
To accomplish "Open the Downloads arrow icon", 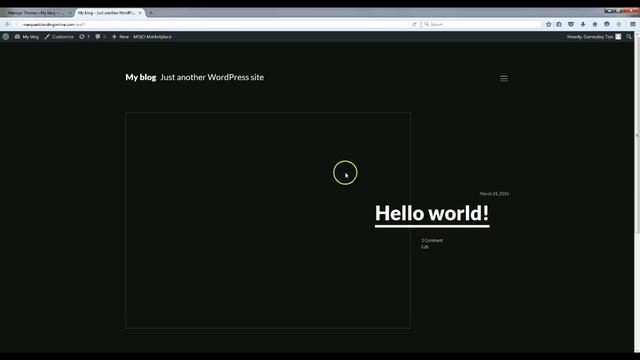I will 583,24.
